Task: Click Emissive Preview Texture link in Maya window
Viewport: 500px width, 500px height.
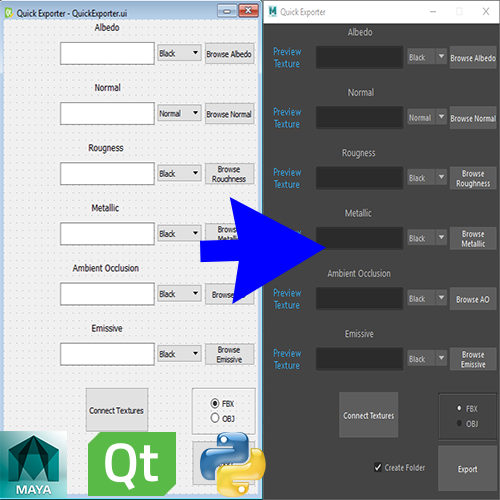Action: click(x=287, y=359)
